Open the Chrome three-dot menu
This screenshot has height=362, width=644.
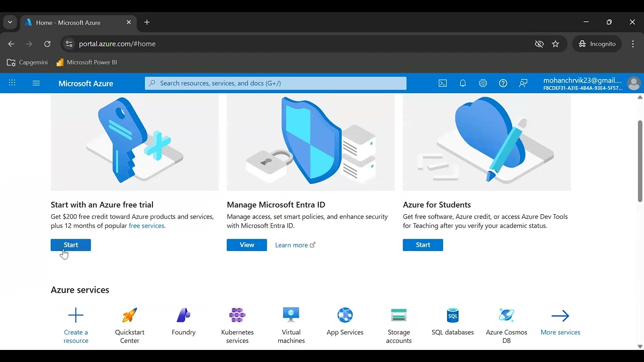point(633,44)
